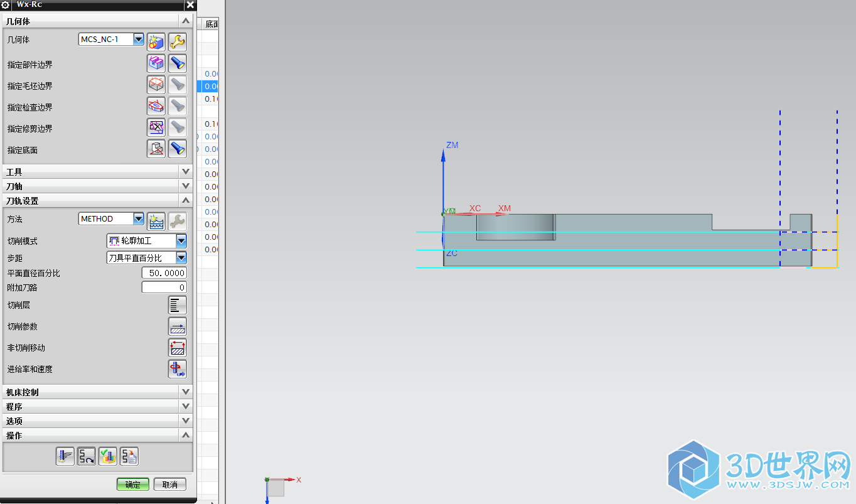Expand the 机床控制 section
The height and width of the screenshot is (504, 856).
pyautogui.click(x=185, y=392)
